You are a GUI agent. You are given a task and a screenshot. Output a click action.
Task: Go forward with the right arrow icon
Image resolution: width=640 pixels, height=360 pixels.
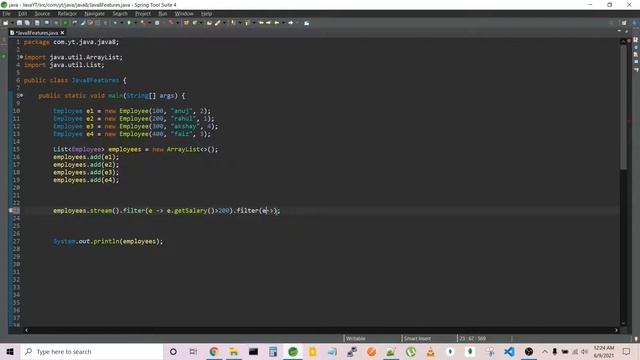(291, 23)
